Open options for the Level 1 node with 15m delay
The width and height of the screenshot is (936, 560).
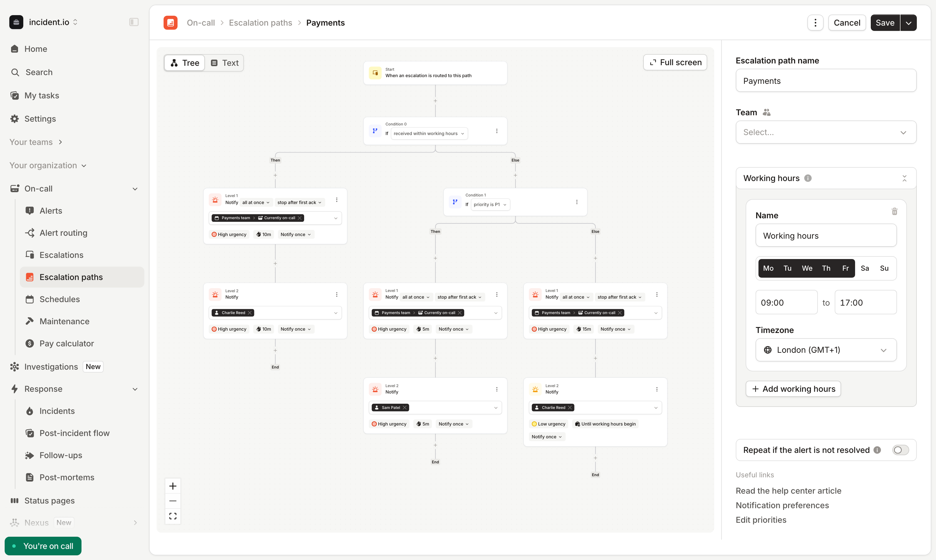(x=656, y=294)
